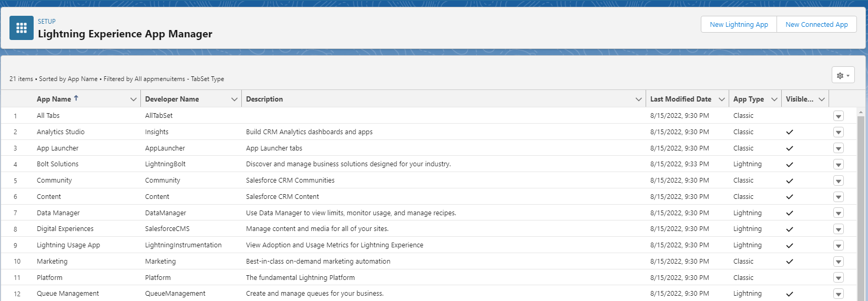
Task: Click the visible checkmark for App Launcher
Action: click(x=789, y=148)
